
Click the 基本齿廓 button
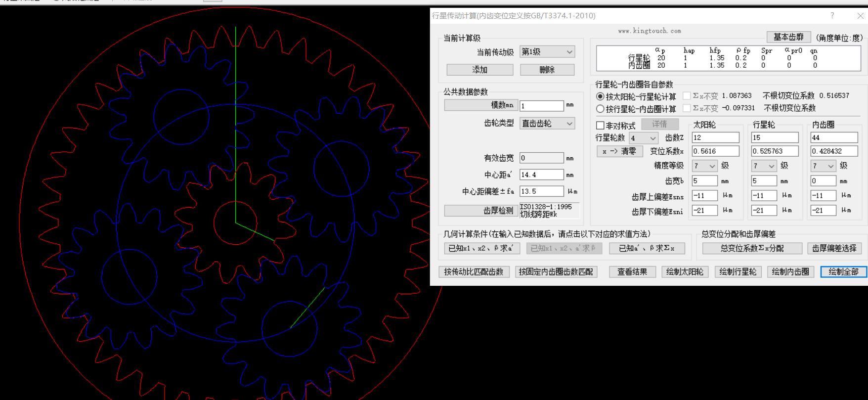(788, 37)
